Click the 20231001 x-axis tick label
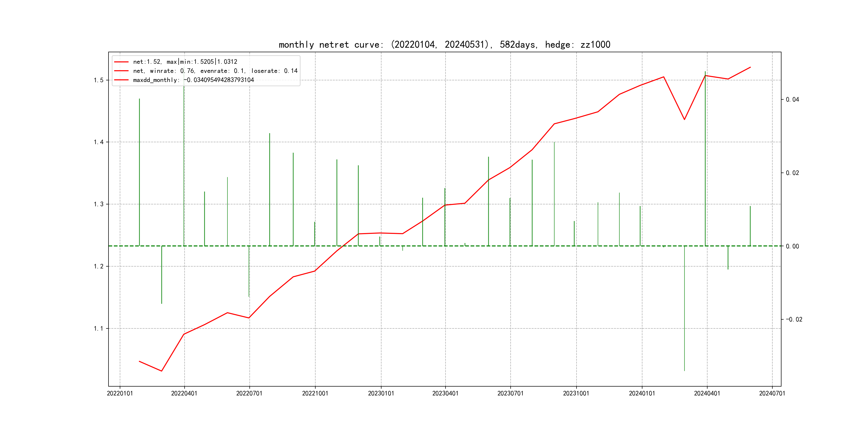This screenshot has width=868, height=434. pyautogui.click(x=576, y=393)
